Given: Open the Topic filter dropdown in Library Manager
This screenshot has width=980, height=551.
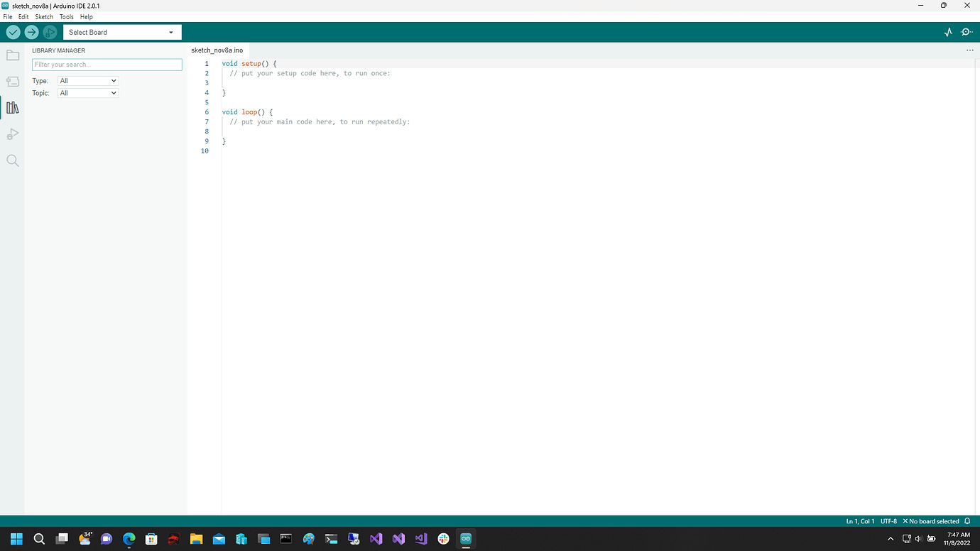Looking at the screenshot, I should point(87,92).
